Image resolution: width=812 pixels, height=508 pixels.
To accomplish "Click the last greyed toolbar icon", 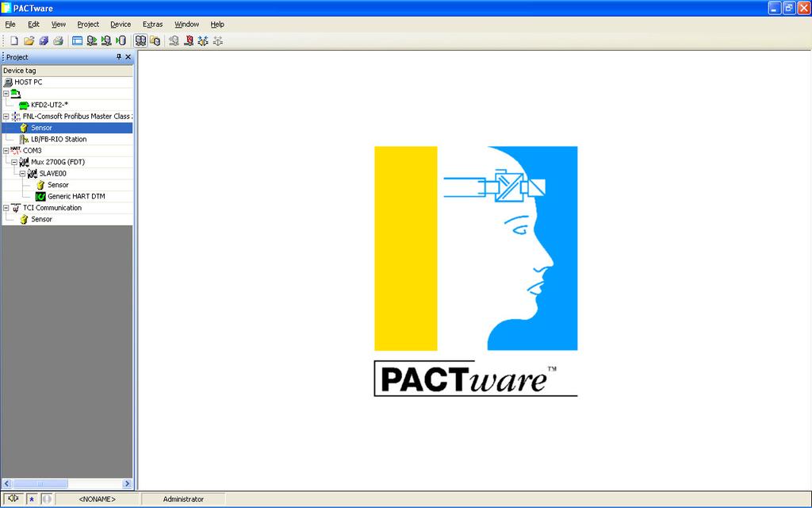I will [x=217, y=40].
